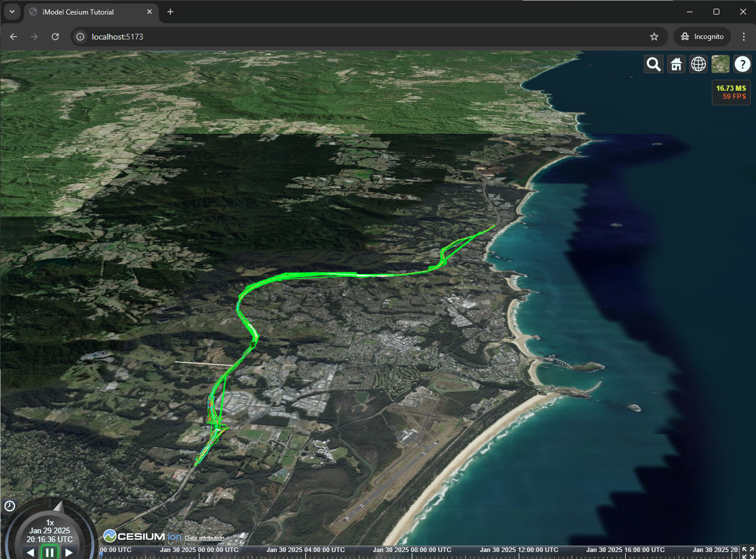Open Chrome three-dot menu
The width and height of the screenshot is (756, 559).
point(743,37)
